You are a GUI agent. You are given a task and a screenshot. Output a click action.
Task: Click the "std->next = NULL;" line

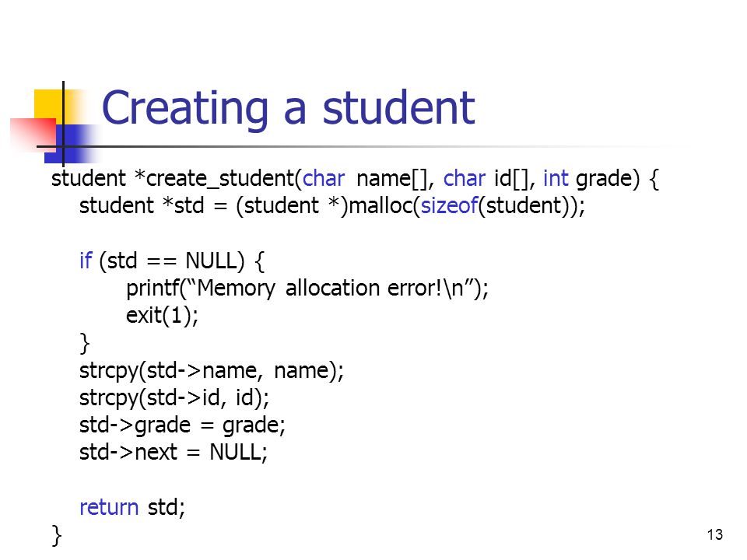pos(174,452)
